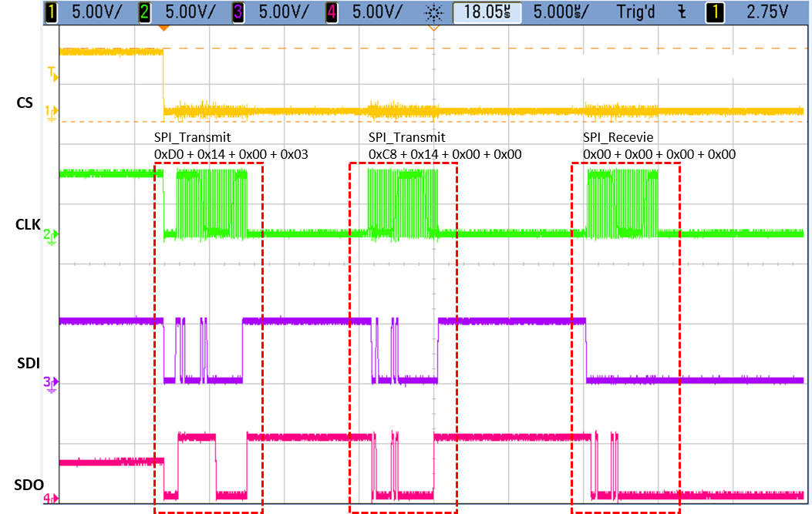Click the trigger slope icon
This screenshot has width=812, height=514.
tap(681, 12)
